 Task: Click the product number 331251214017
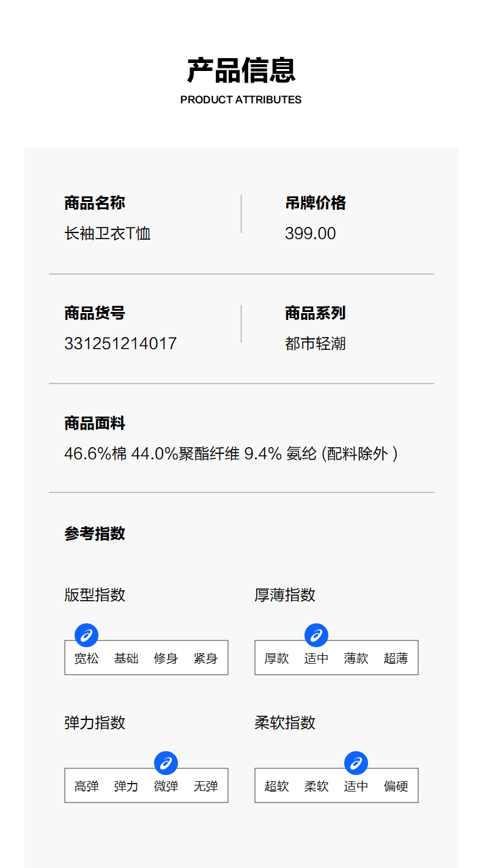tap(120, 344)
